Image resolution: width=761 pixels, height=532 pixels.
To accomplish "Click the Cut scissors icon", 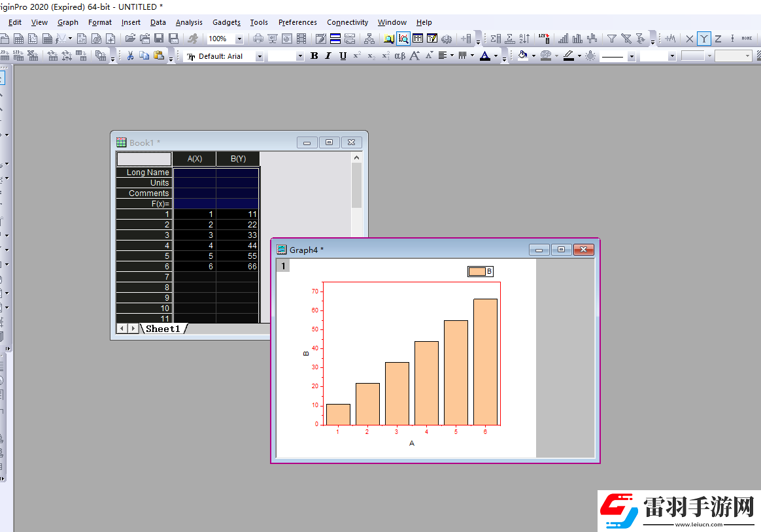I will 130,56.
